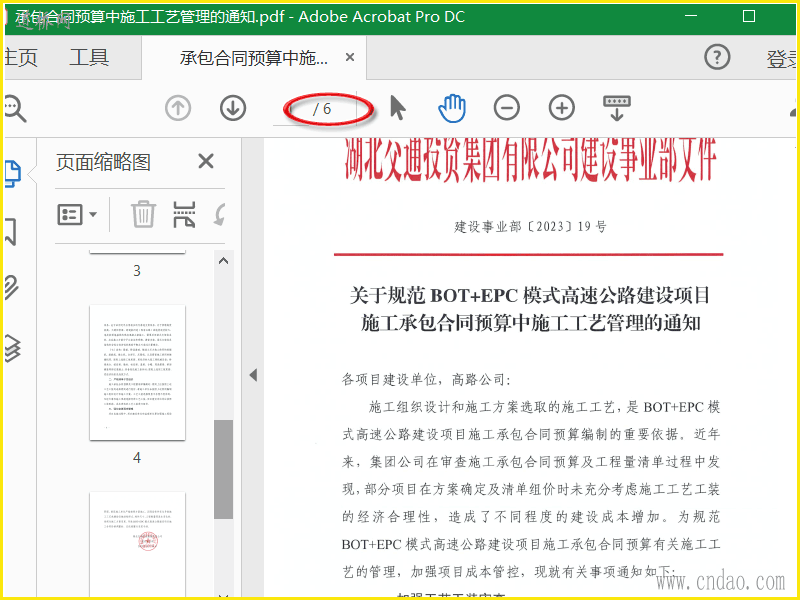Open the 工具 tab
This screenshot has height=600, width=800.
(89, 57)
